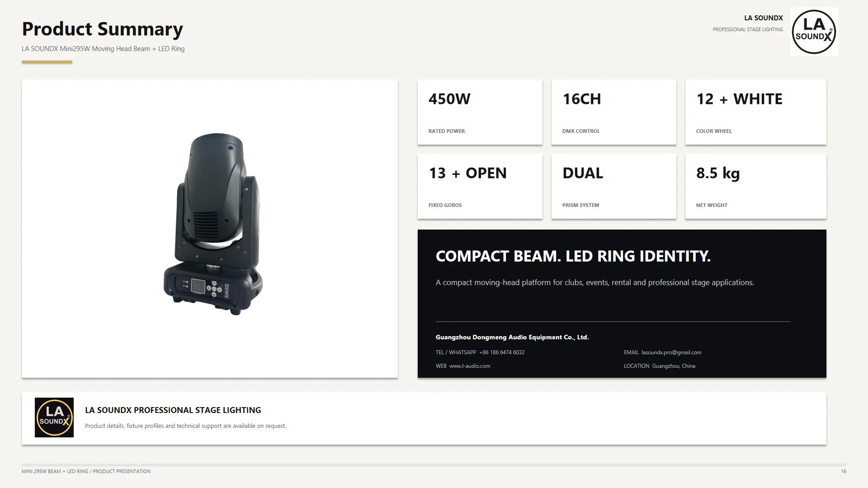Screen dimensions: 868x488
Task: Click the 450W rated power card
Action: 480,113
